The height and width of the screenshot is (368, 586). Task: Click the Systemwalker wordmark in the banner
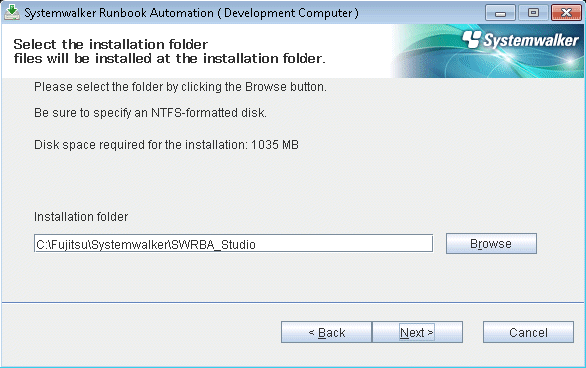531,40
